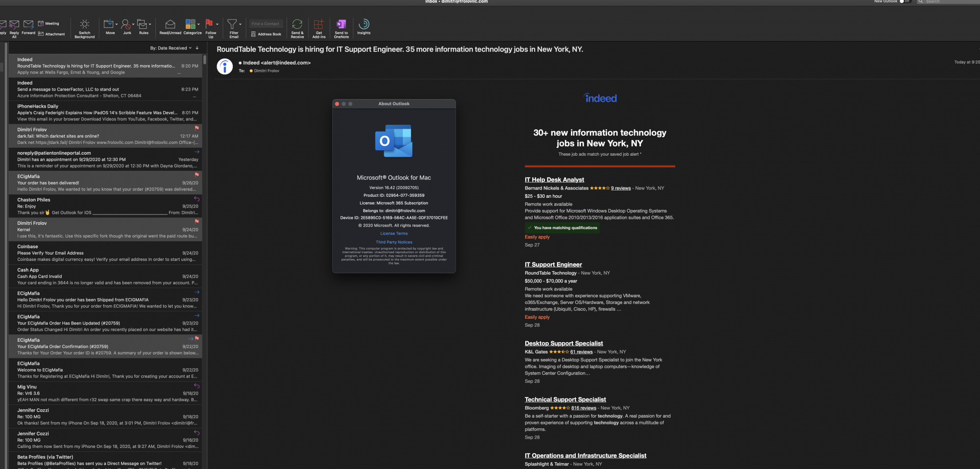
Task: Click the 61 reviews link
Action: (582, 352)
